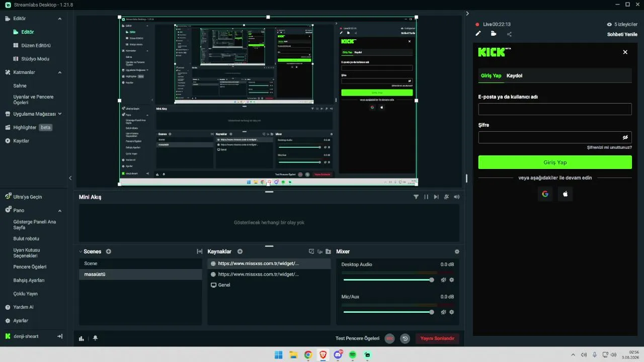Open Spotify from the Windows taskbar
644x362 pixels.
pos(353,354)
